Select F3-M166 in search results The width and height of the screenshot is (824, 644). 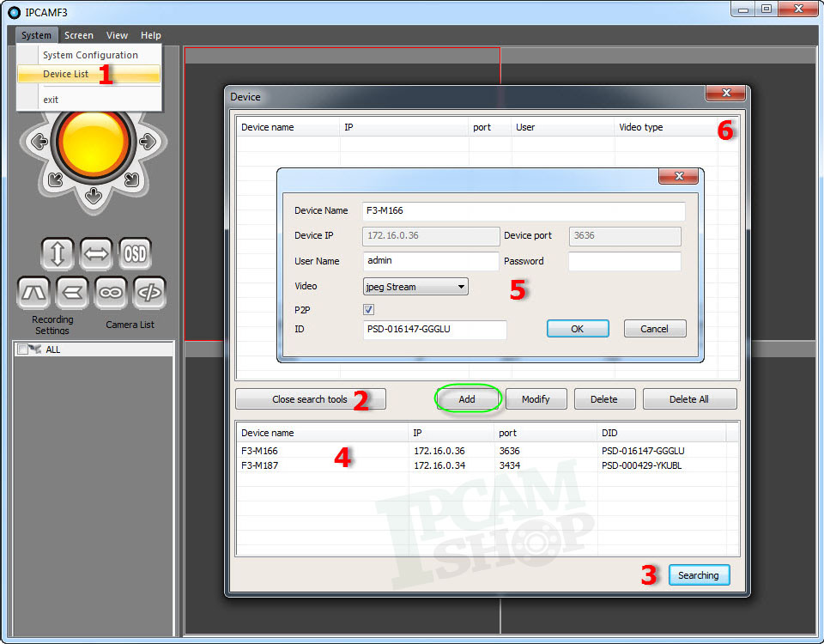point(259,451)
